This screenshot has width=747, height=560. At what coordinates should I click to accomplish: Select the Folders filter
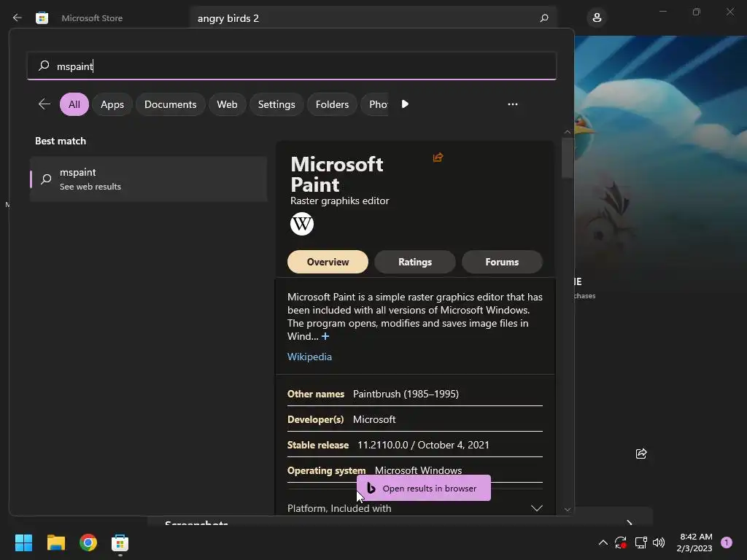tap(332, 104)
